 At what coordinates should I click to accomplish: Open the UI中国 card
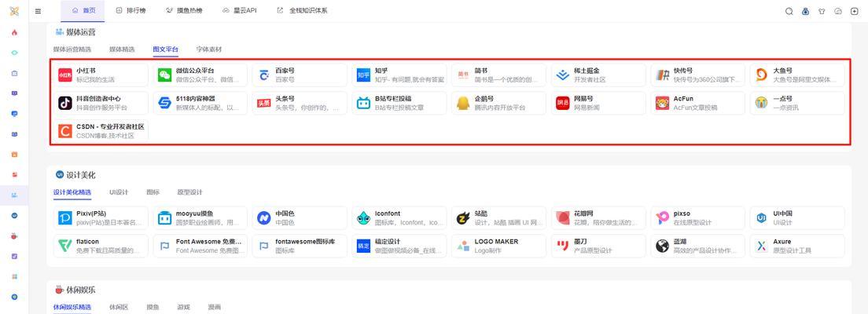(x=798, y=217)
